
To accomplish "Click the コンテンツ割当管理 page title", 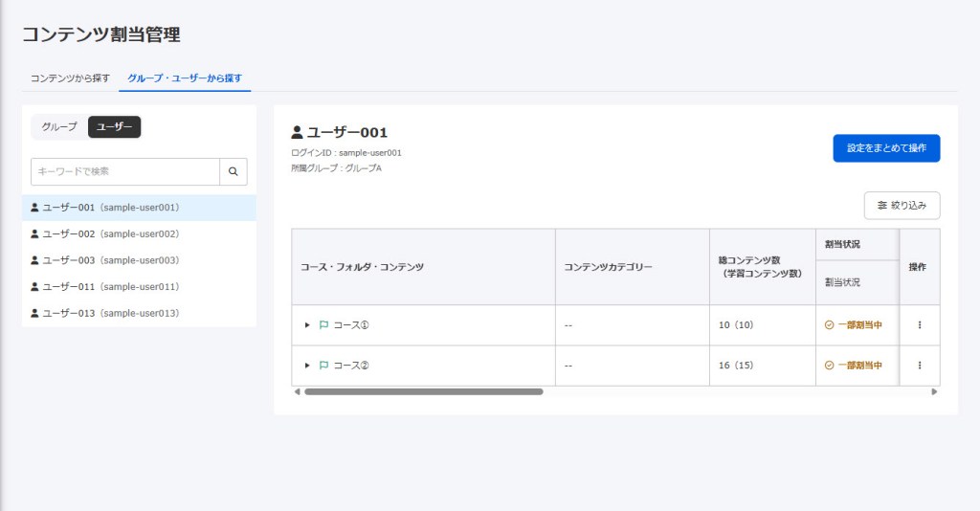I will click(101, 34).
